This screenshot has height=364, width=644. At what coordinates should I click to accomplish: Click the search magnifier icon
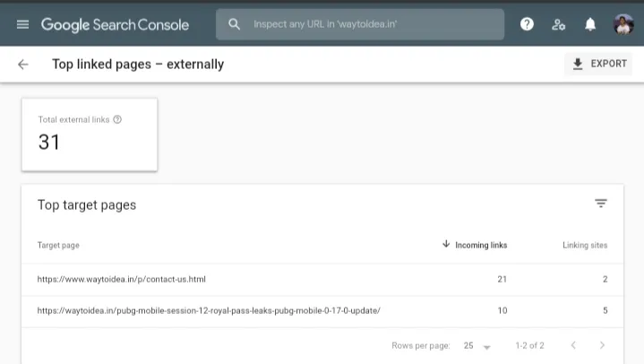235,25
